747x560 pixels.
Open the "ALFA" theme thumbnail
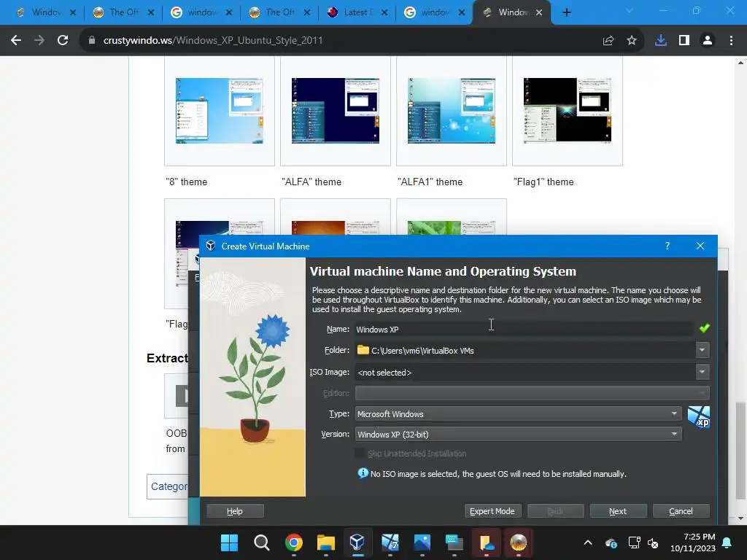pos(336,111)
